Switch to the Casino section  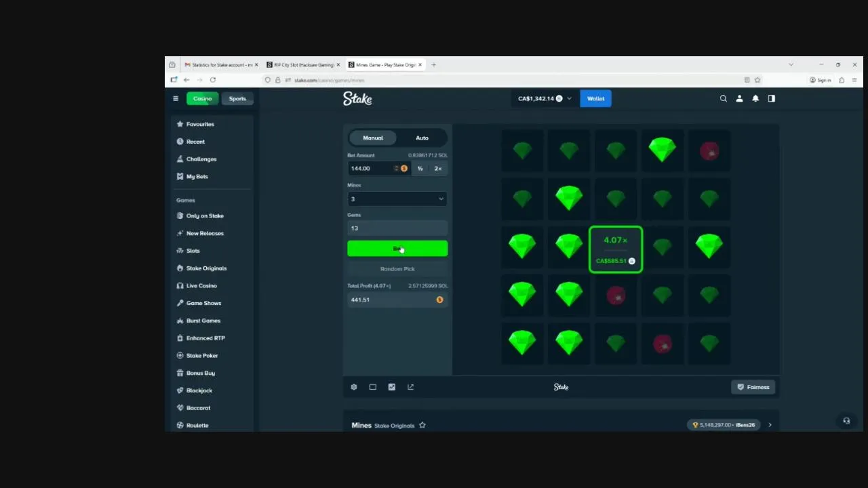tap(202, 98)
